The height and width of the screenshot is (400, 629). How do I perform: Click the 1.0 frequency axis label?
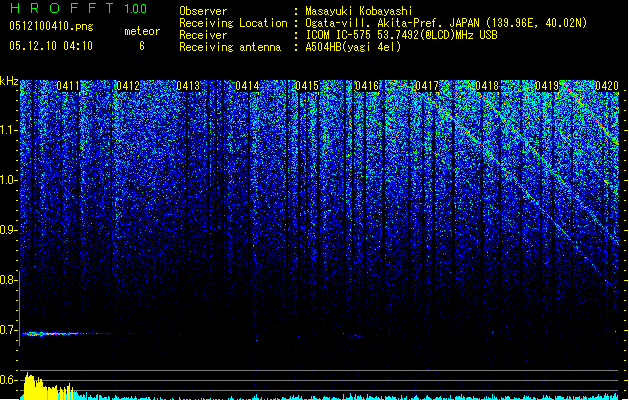click(x=9, y=180)
